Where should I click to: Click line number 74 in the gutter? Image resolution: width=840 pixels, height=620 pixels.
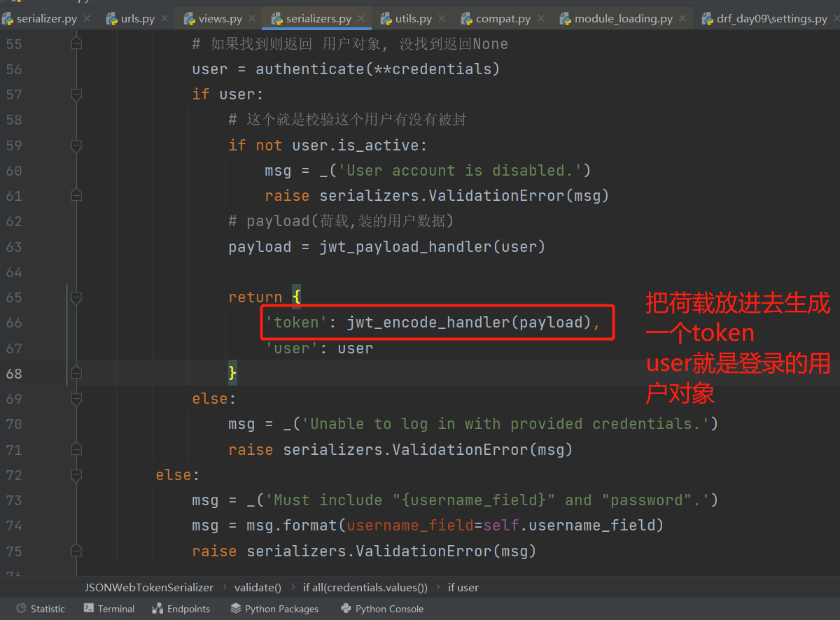(14, 526)
